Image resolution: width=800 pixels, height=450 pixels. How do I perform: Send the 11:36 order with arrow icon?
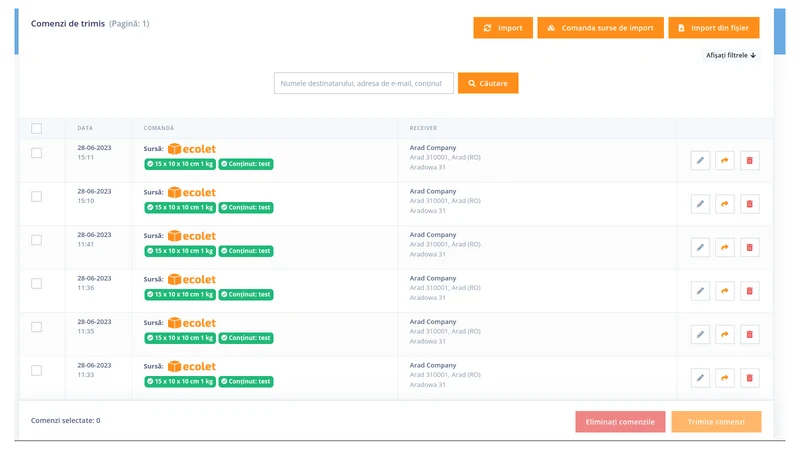click(x=724, y=291)
